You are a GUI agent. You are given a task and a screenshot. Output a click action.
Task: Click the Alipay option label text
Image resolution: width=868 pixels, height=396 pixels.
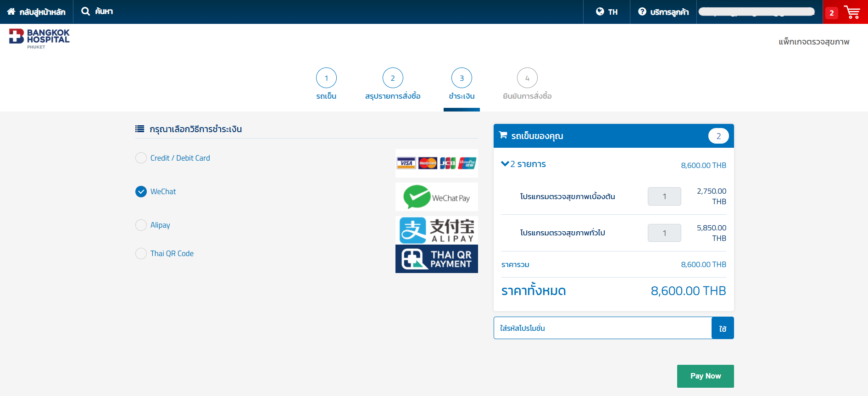point(160,225)
